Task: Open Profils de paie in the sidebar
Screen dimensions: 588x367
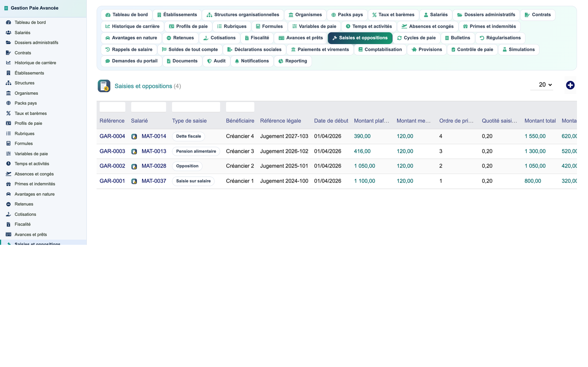Action: 43,123
